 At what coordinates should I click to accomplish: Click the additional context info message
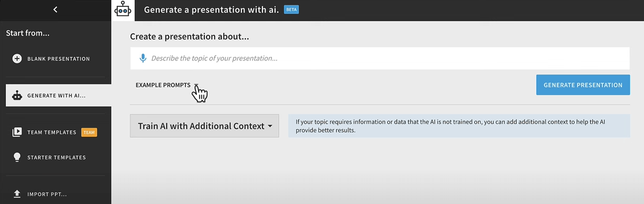(459, 126)
